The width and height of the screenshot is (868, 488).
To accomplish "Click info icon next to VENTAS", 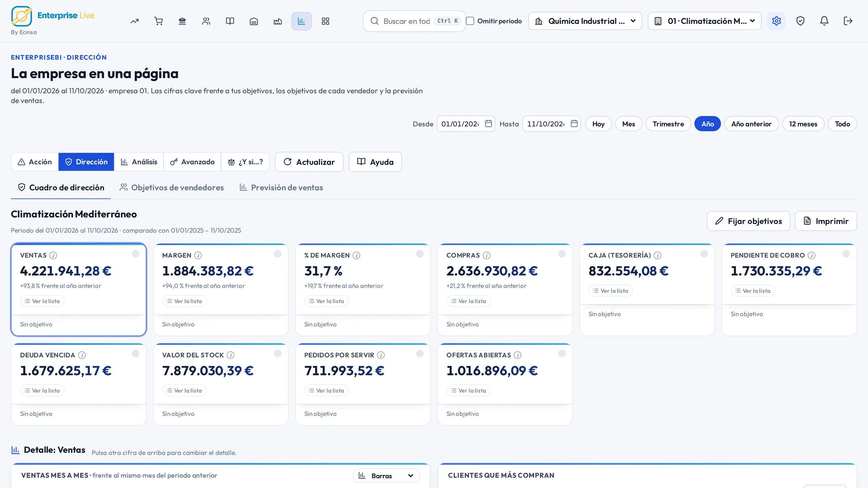I will click(x=53, y=255).
